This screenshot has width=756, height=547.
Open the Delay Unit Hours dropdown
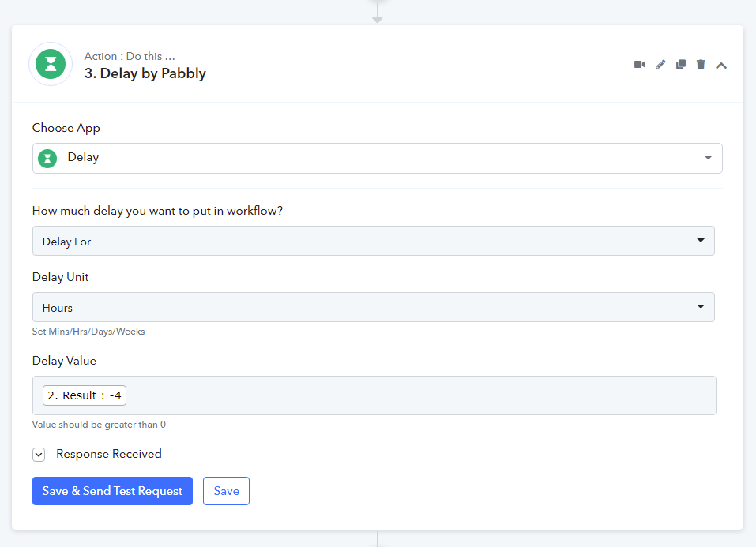click(x=373, y=307)
